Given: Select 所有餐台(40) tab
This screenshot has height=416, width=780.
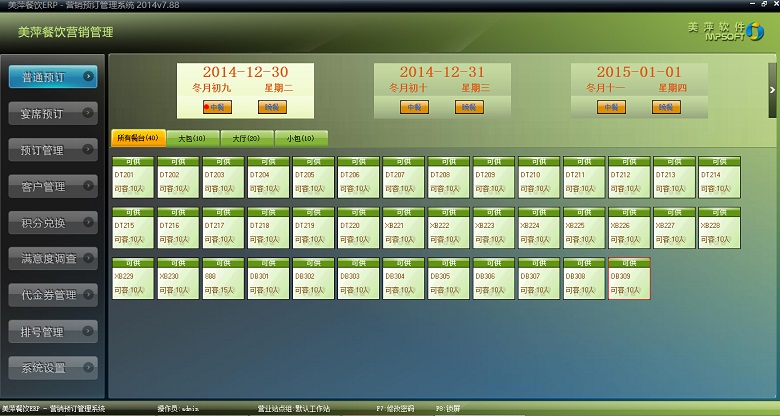Looking at the screenshot, I should pyautogui.click(x=138, y=138).
